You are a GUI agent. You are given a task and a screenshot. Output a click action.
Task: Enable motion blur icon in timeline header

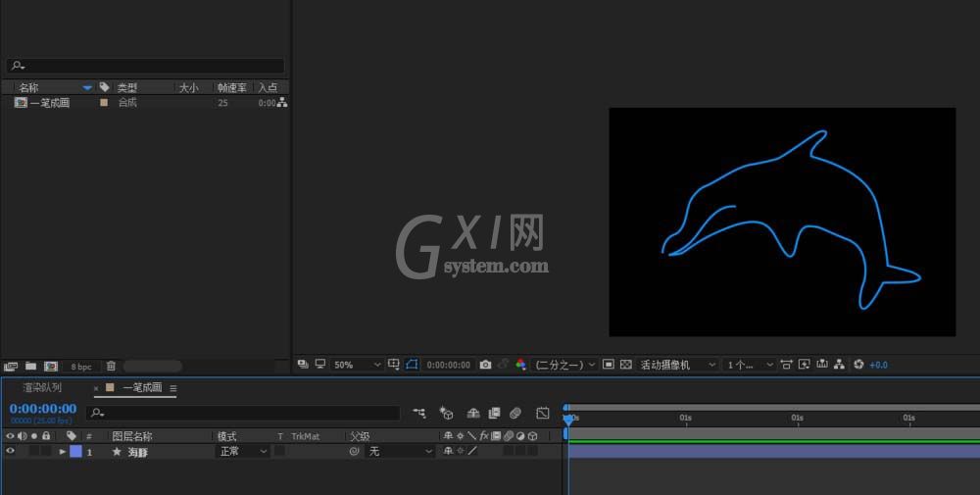tap(515, 413)
